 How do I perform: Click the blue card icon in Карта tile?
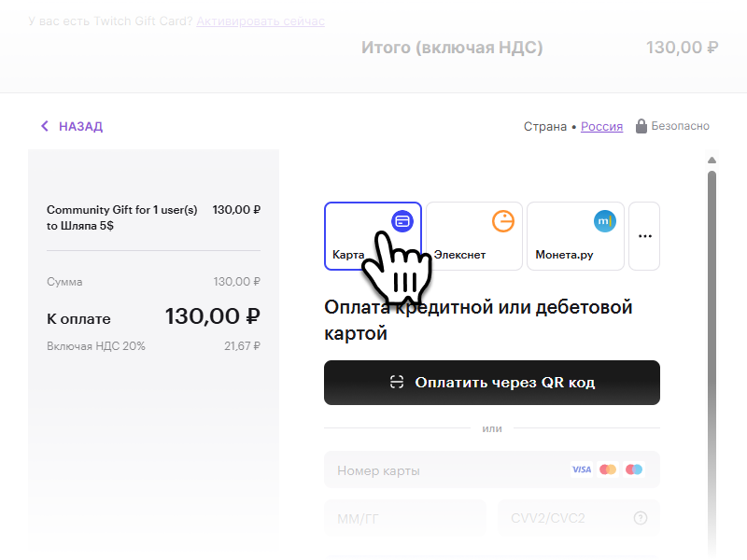pos(402,221)
